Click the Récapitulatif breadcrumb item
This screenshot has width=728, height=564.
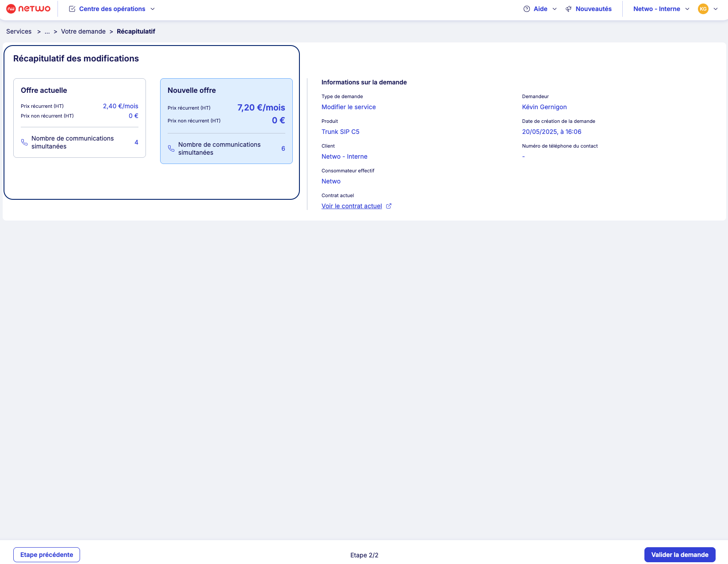136,31
